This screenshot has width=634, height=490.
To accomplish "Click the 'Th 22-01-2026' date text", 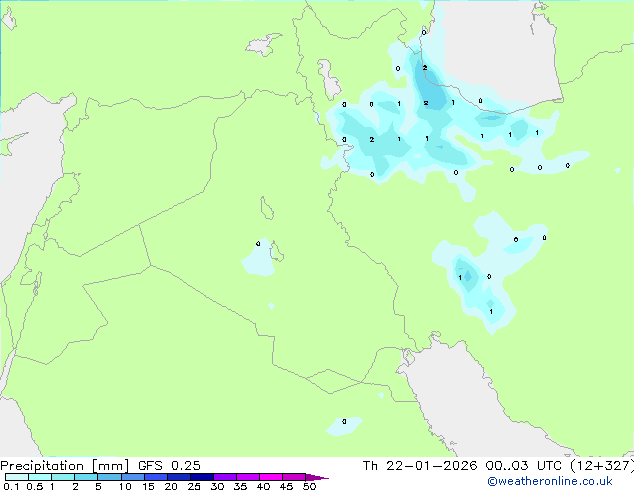I will (x=420, y=466).
